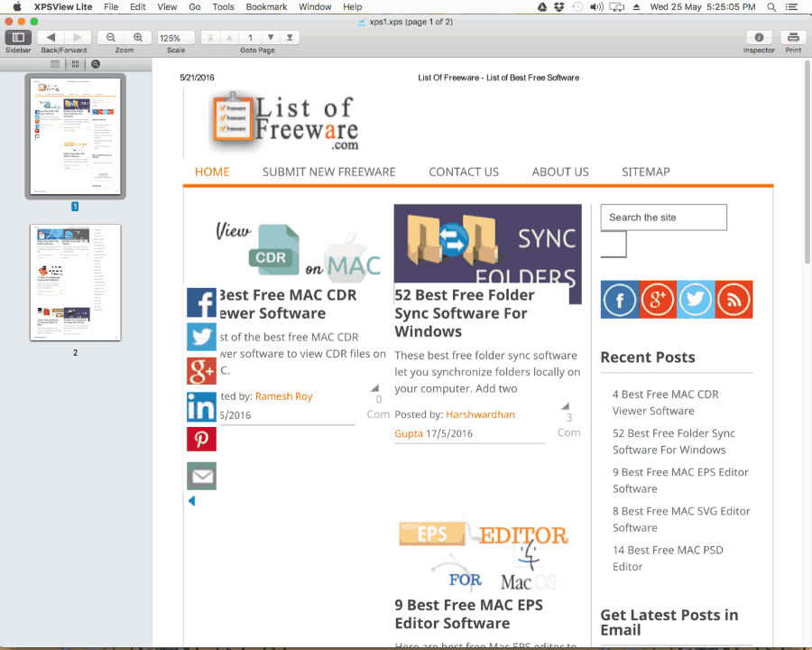Share via the Pinterest side icon

pos(201,440)
